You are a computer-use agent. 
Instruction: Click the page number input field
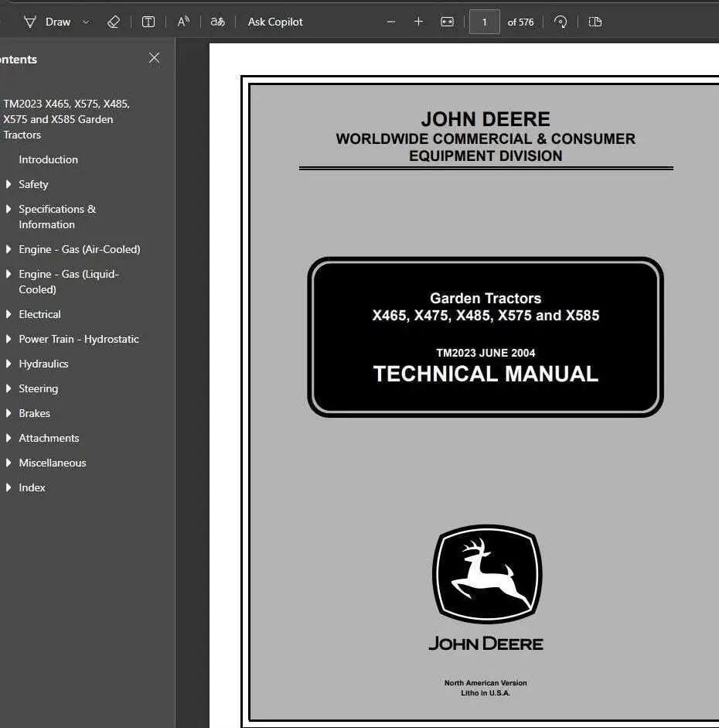click(484, 22)
